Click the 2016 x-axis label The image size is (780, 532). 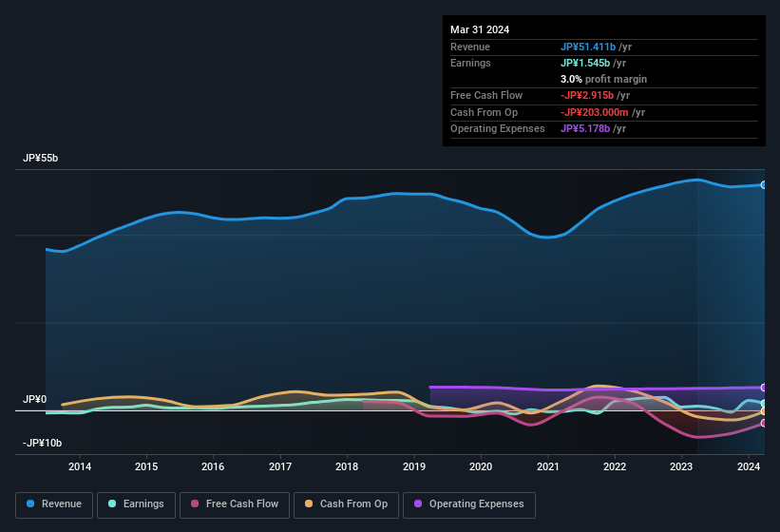click(213, 466)
